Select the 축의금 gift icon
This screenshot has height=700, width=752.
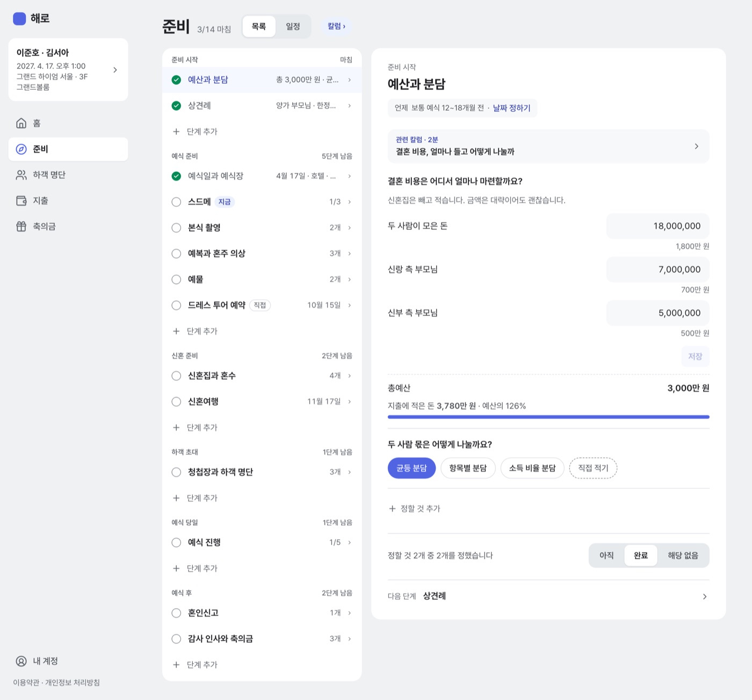coord(21,226)
